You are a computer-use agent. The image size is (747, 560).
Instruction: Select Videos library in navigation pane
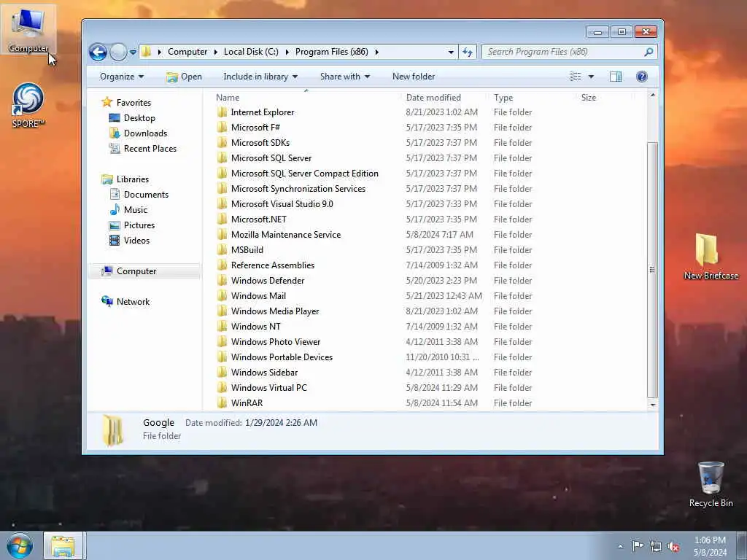pos(129,241)
